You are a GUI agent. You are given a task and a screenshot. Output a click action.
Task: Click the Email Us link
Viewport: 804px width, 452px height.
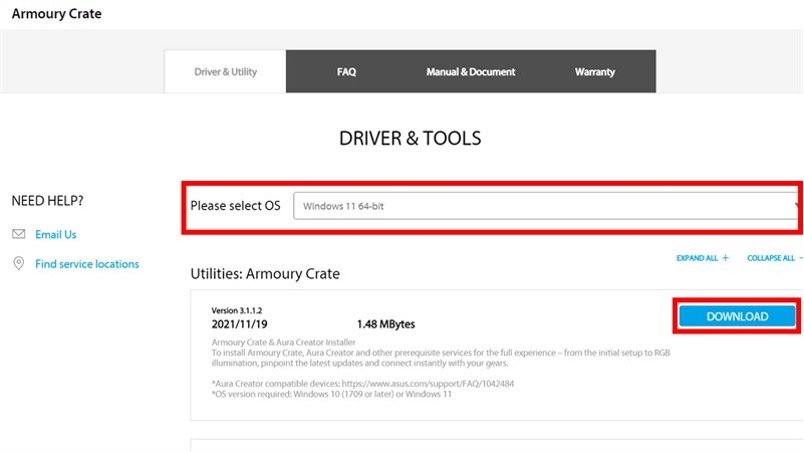[55, 234]
